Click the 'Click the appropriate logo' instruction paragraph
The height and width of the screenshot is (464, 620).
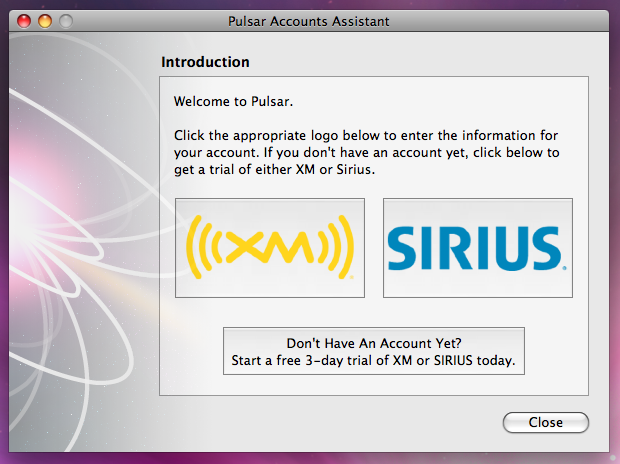pos(367,152)
